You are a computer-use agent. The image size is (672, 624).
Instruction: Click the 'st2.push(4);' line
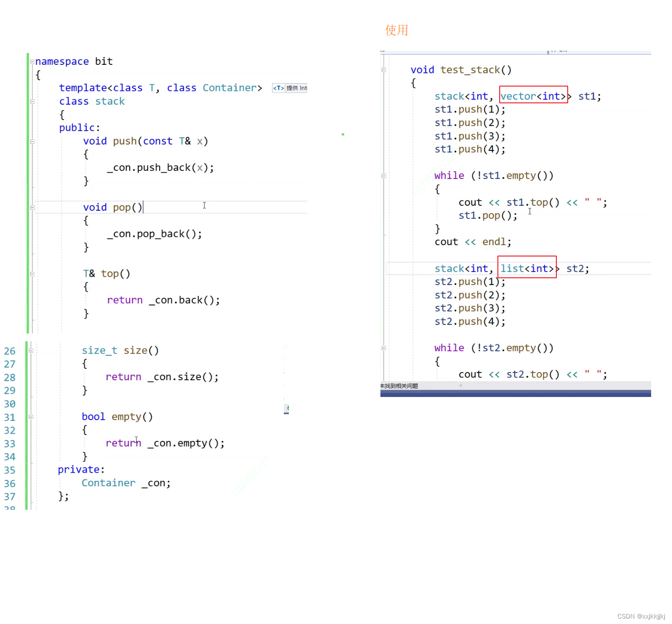[x=470, y=322]
